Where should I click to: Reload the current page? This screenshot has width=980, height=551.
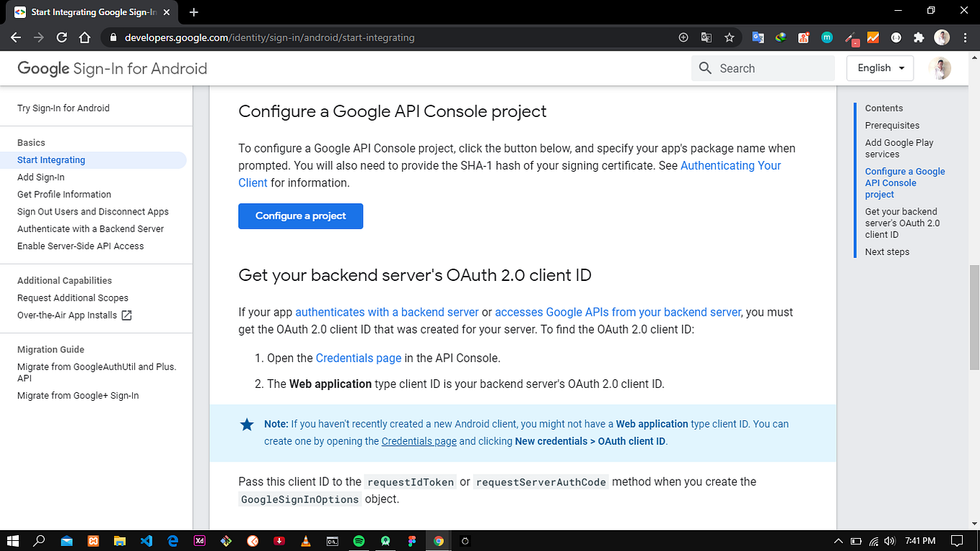point(61,38)
